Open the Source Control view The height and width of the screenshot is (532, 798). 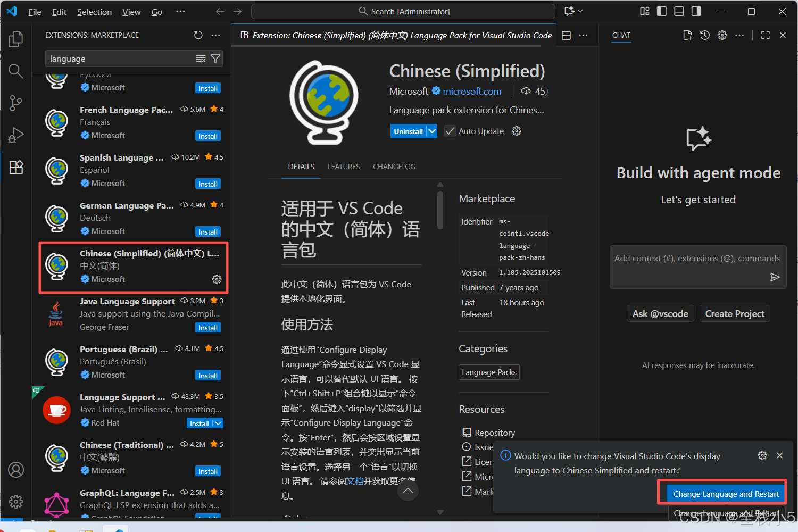[16, 103]
